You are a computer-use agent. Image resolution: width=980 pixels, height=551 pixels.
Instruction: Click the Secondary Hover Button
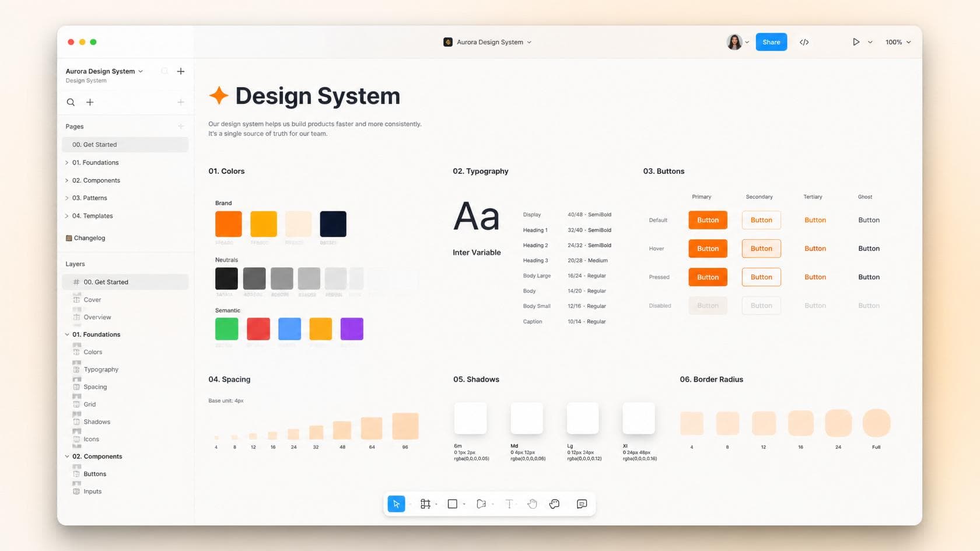click(x=761, y=249)
